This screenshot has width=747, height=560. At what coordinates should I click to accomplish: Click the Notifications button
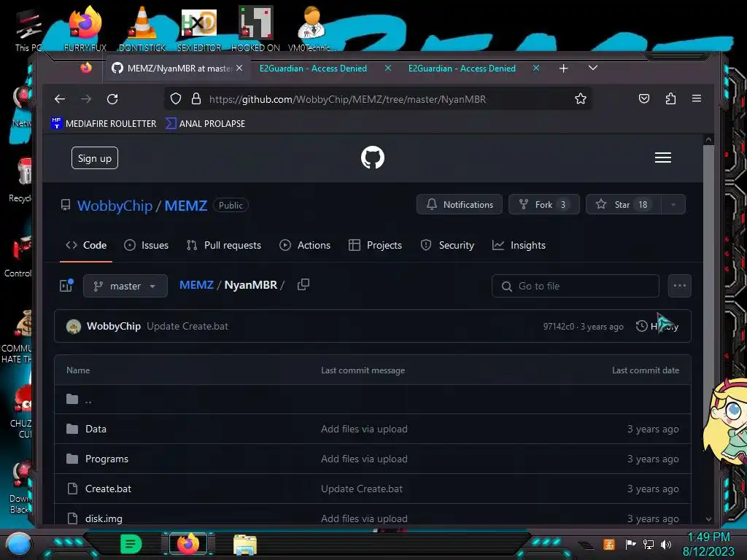[460, 204]
